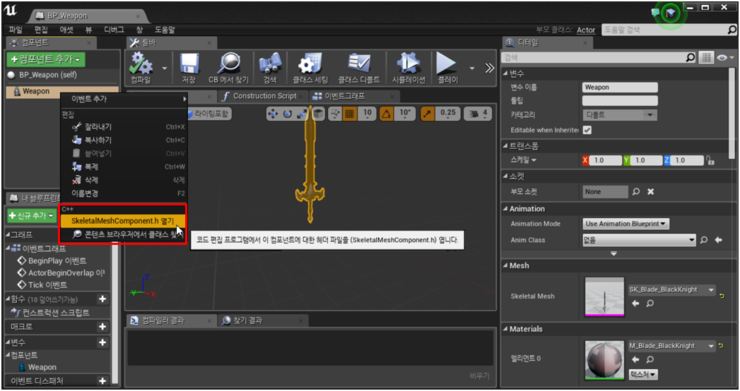Add new function plus button
This screenshot has width=740, height=391.
pos(102,299)
